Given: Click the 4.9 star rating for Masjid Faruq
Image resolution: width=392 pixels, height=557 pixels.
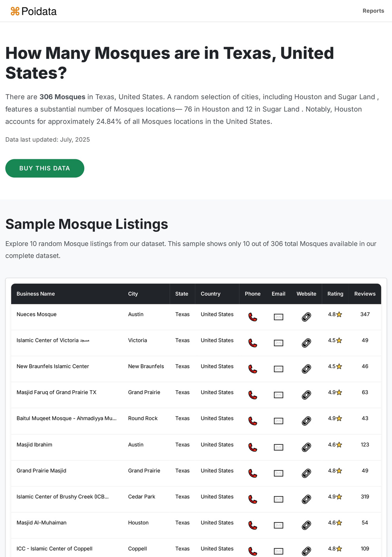Looking at the screenshot, I should (x=335, y=392).
